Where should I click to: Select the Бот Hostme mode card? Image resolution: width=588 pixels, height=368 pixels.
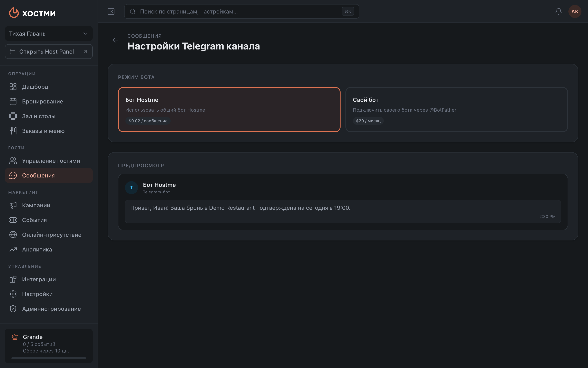coord(229,110)
